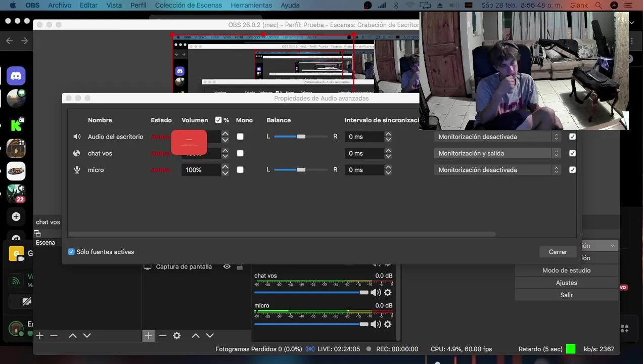Mute micro in the audio mixer

click(x=376, y=324)
